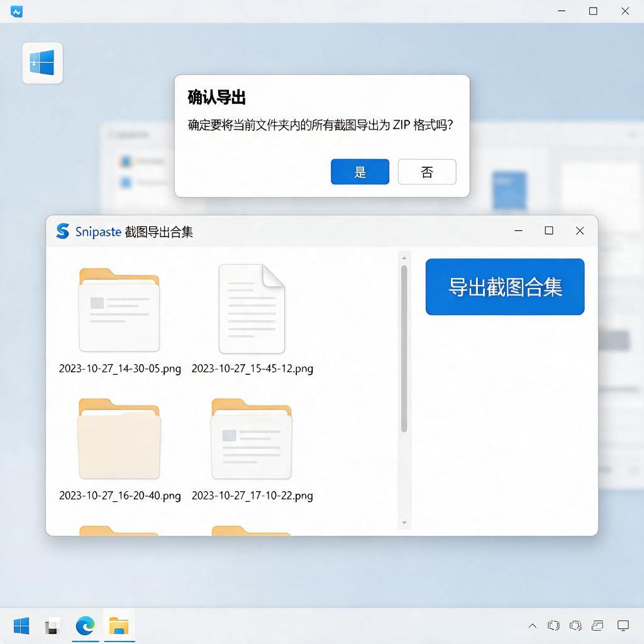644x644 pixels.
Task: Click the second tray icon with overlapping squares
Action: tap(575, 626)
